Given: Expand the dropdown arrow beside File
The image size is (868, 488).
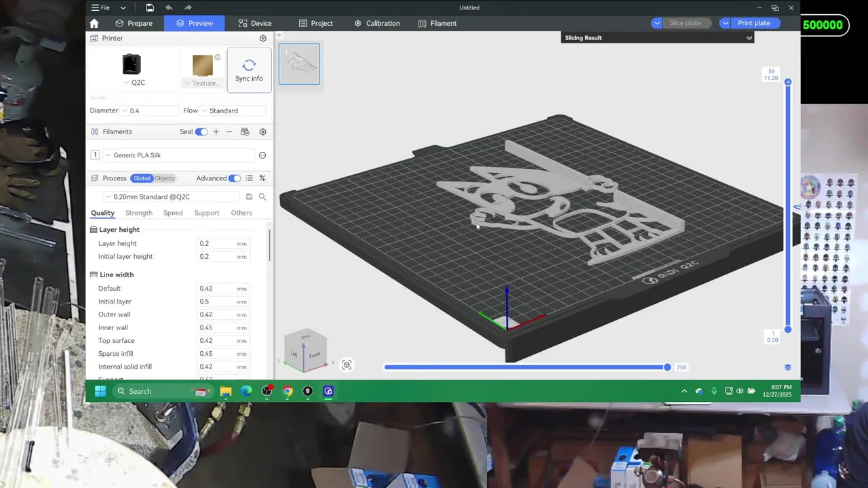Looking at the screenshot, I should click(x=123, y=8).
